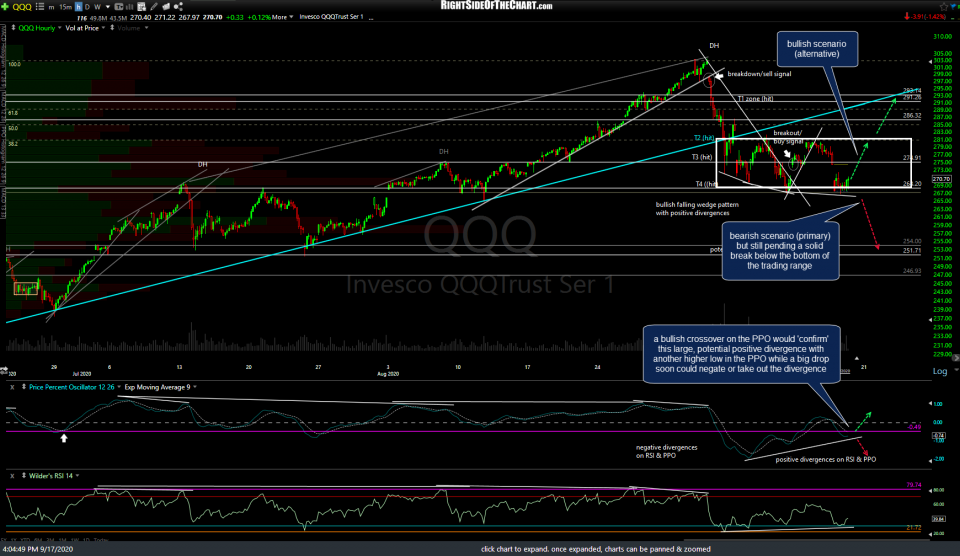Viewport: 960px width, 556px height.
Task: Switch to the minute 'm' timeframe
Action: (51, 7)
